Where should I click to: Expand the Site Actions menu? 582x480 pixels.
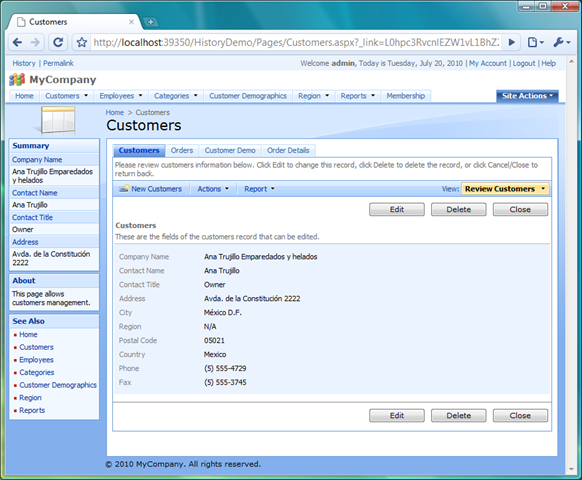[x=527, y=96]
